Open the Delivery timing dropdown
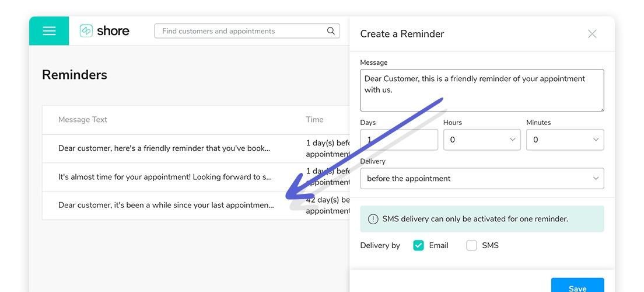 482,179
